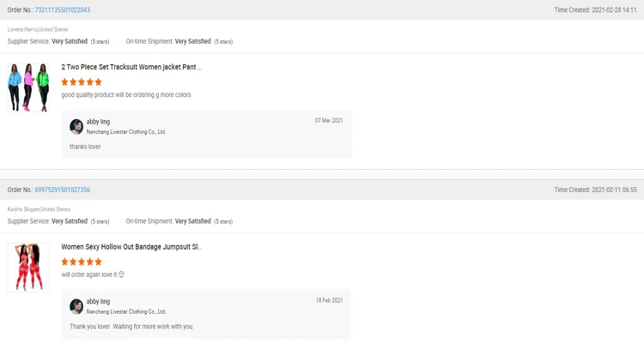Viewport: 644px width, 343px height.
Task: Click abby ling's avatar in the 07 Mar reply
Action: 76,127
